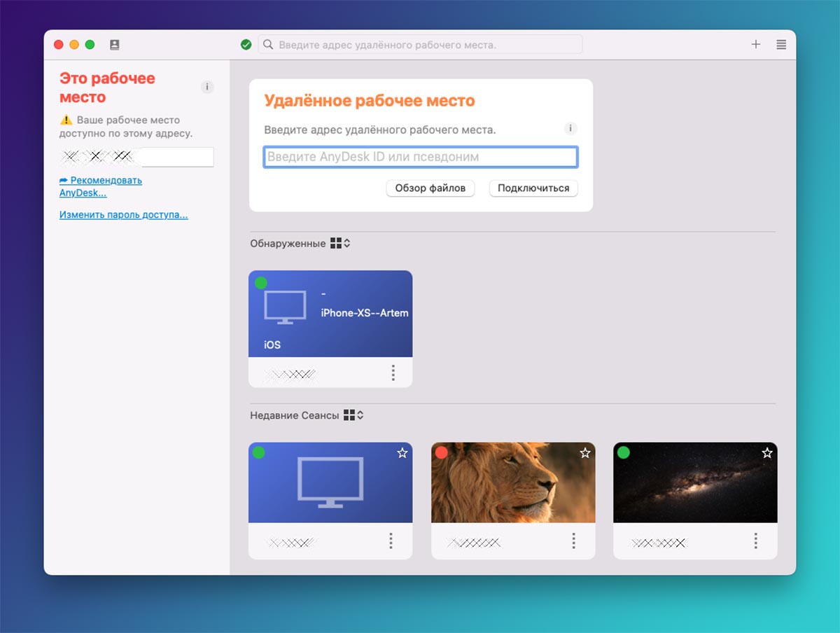The height and width of the screenshot is (633, 840).
Task: Toggle favorite star on galaxy session
Action: click(766, 454)
